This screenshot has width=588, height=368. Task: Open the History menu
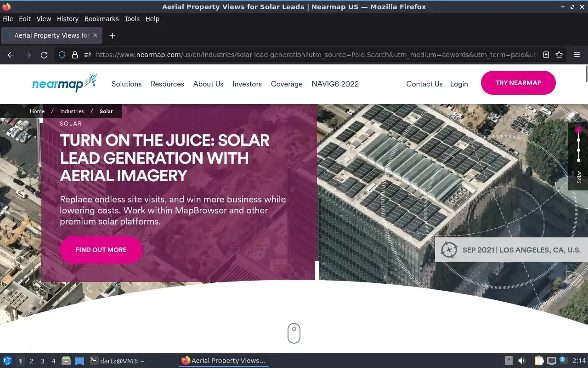pos(68,19)
